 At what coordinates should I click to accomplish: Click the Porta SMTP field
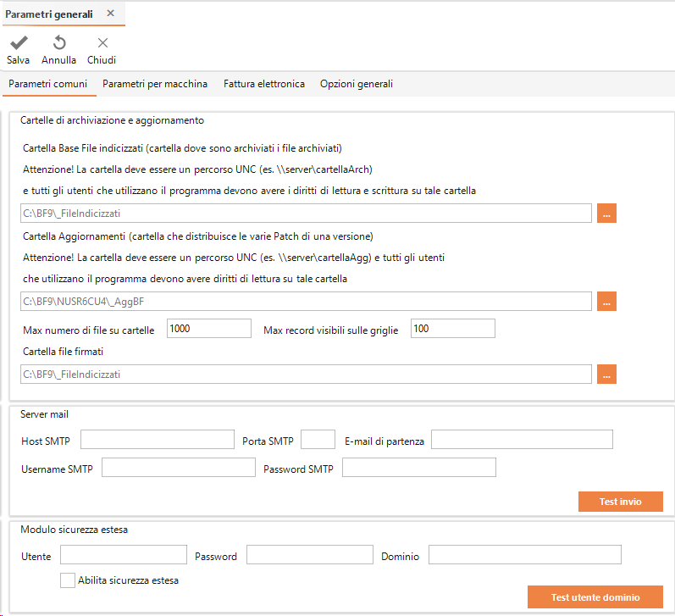pos(318,440)
